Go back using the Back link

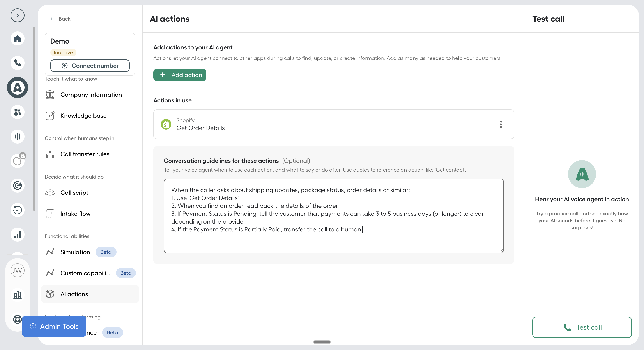tap(60, 19)
